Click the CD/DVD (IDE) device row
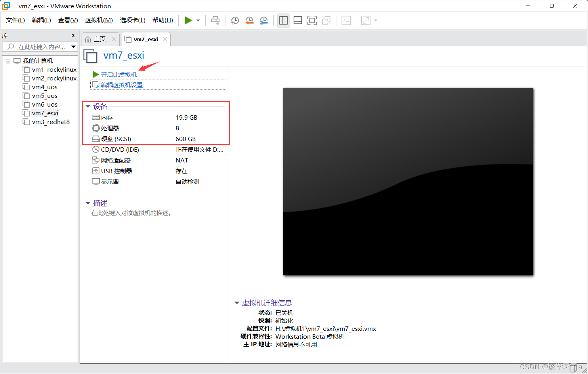The height and width of the screenshot is (374, 588). tap(158, 149)
